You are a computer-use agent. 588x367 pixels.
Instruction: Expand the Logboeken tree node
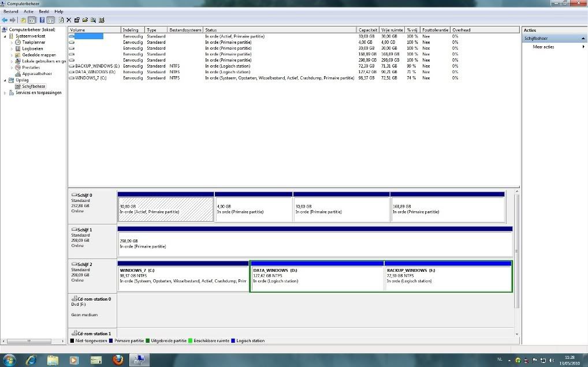tap(11, 48)
